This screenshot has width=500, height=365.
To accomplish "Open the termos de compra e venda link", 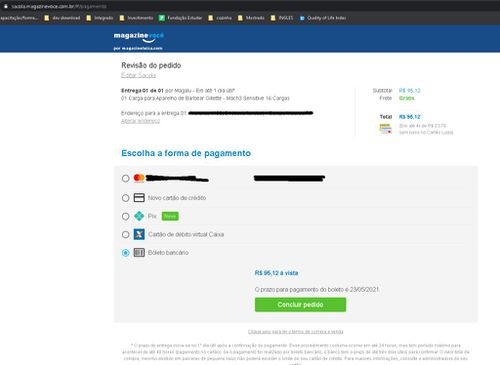I will [x=296, y=332].
